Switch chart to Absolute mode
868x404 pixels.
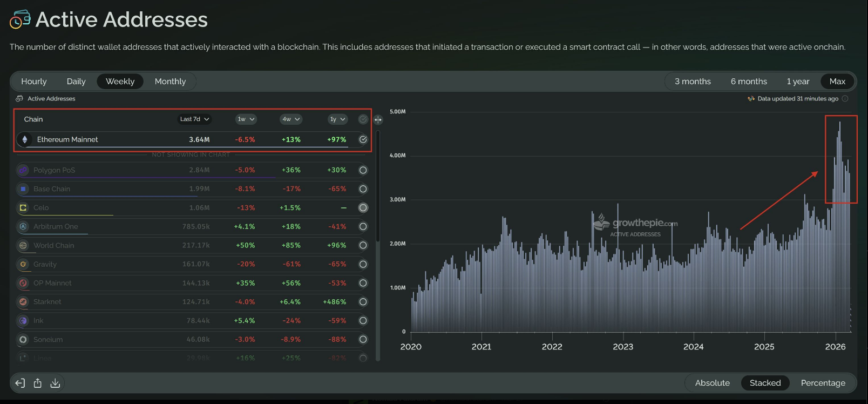[x=712, y=383]
